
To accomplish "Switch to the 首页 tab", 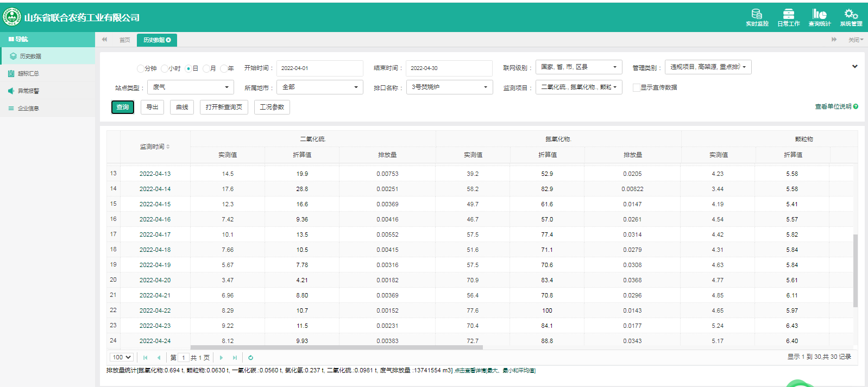I will pos(124,40).
